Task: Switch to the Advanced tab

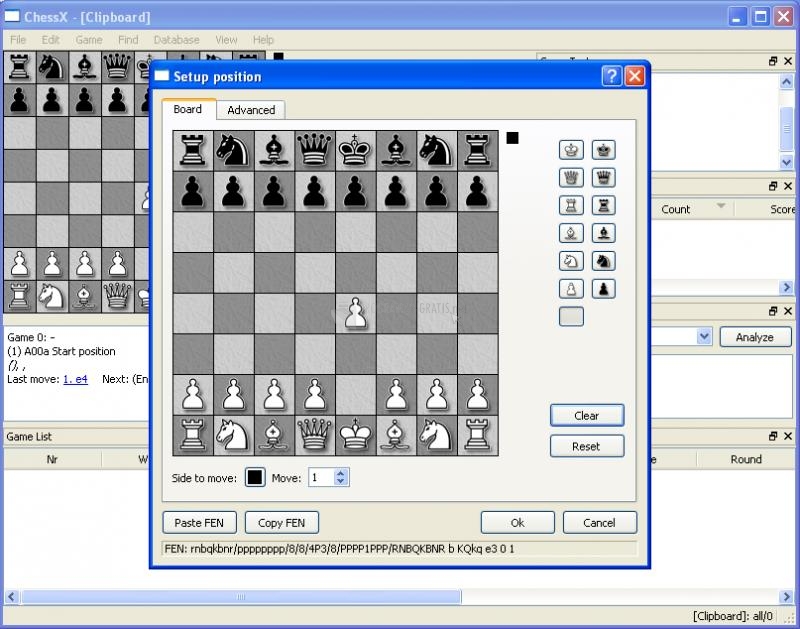Action: 251,110
